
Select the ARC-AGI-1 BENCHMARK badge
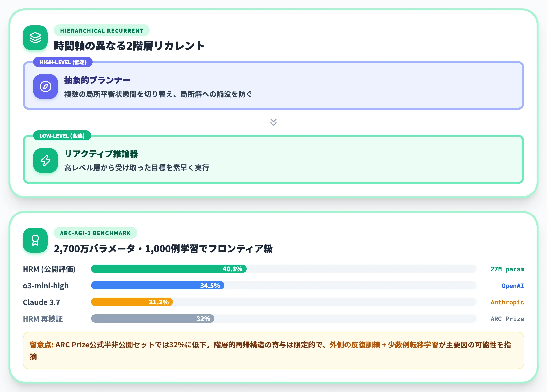[96, 233]
